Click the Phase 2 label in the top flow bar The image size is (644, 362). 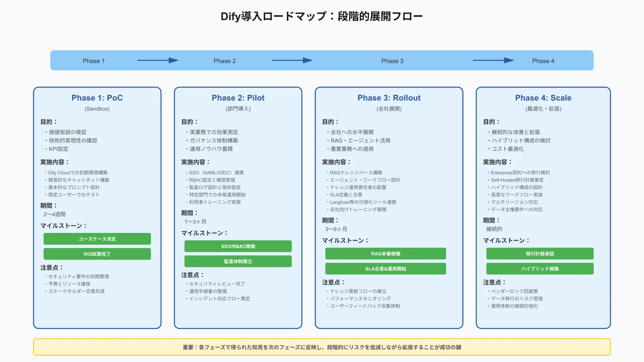click(x=224, y=61)
